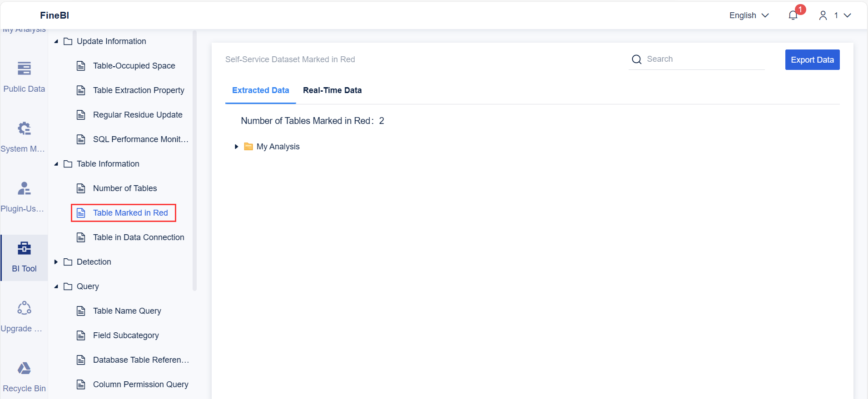Click the user account icon

pyautogui.click(x=823, y=15)
